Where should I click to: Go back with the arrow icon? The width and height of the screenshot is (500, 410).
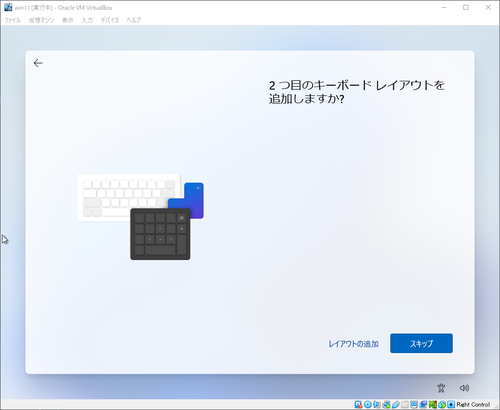[x=38, y=63]
